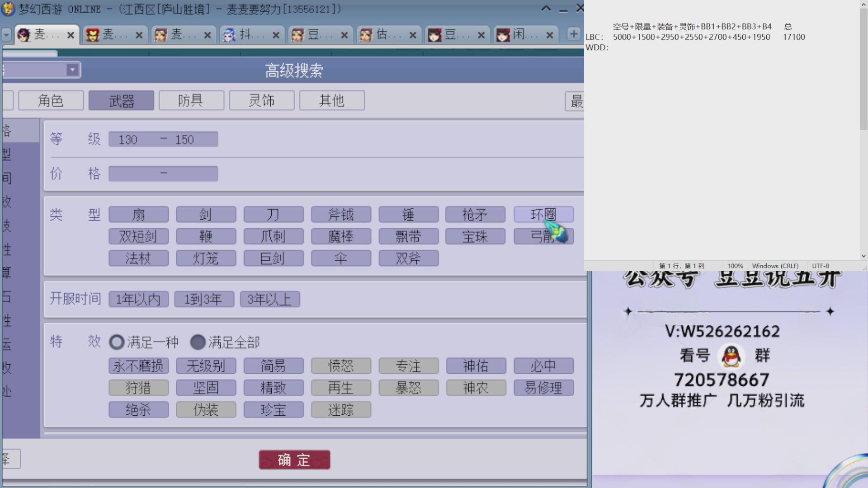Enable the 必中 special effect

point(543,366)
